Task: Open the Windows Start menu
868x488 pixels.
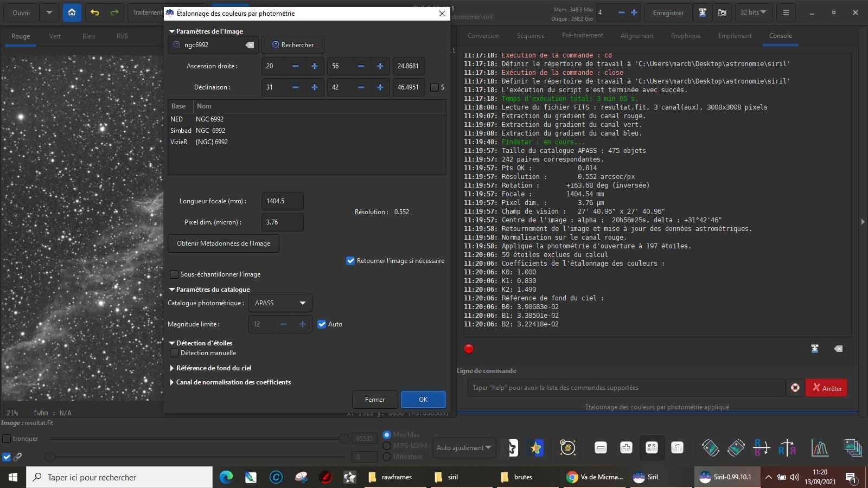Action: 13,477
